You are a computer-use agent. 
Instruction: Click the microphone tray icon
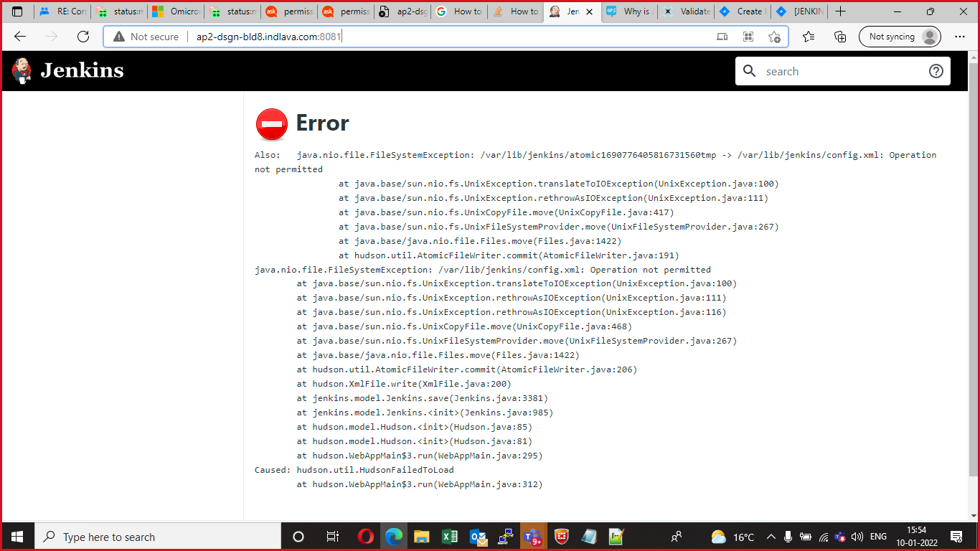(x=788, y=537)
